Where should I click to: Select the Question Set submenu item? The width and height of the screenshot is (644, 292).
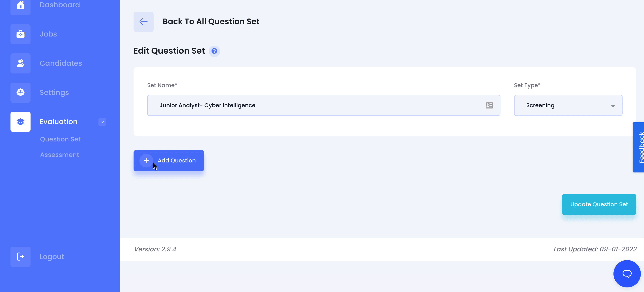point(60,139)
